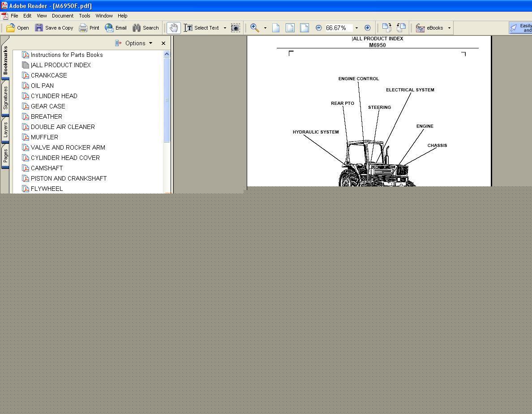This screenshot has width=532, height=414.
Task: Set view to Actual Size page icon
Action: [x=276, y=28]
